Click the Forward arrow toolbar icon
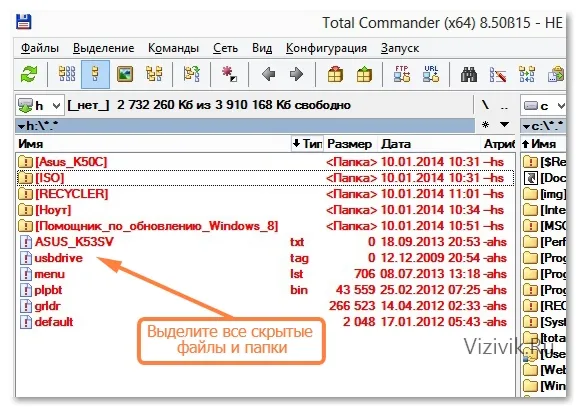This screenshot has height=407, width=576. click(x=296, y=75)
